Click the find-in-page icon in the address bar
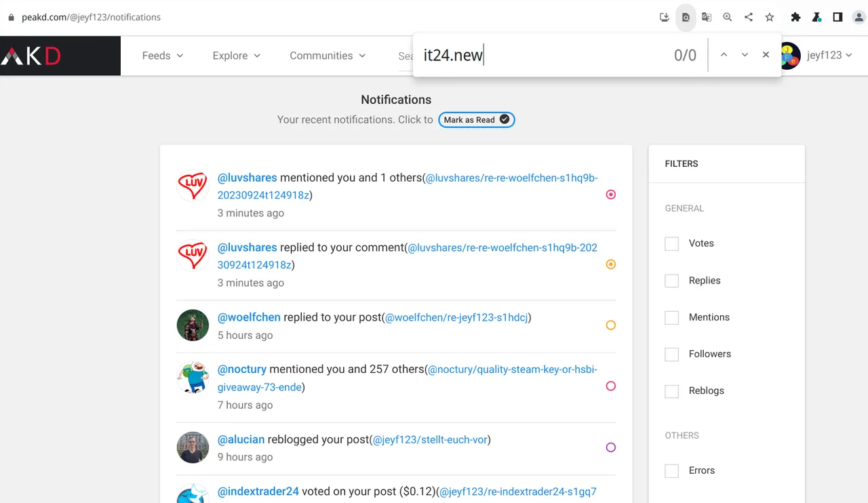This screenshot has width=868, height=503. [x=686, y=18]
